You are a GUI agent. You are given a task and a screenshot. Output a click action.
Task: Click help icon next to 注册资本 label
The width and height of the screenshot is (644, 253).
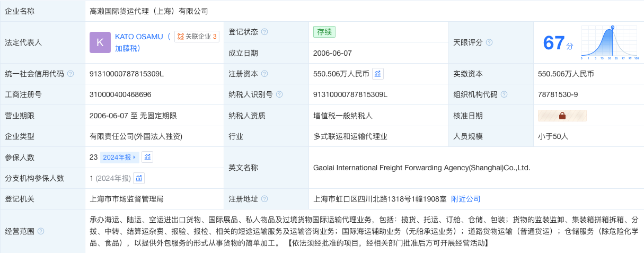point(264,74)
